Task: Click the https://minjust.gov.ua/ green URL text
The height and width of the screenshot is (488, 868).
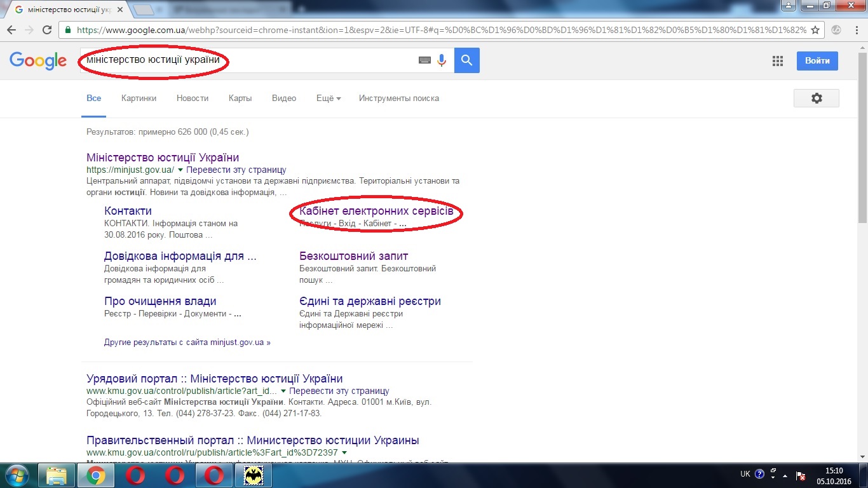Action: click(x=130, y=170)
